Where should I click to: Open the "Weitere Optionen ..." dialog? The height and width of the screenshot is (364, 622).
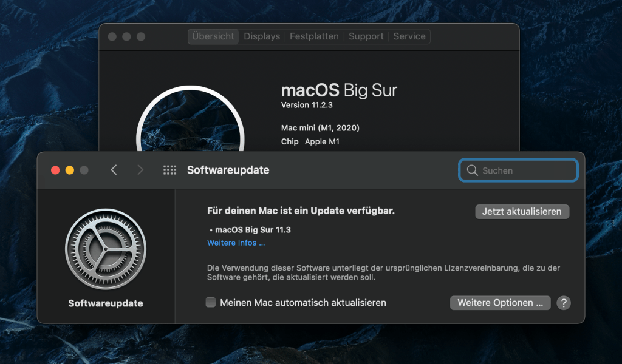[500, 303]
